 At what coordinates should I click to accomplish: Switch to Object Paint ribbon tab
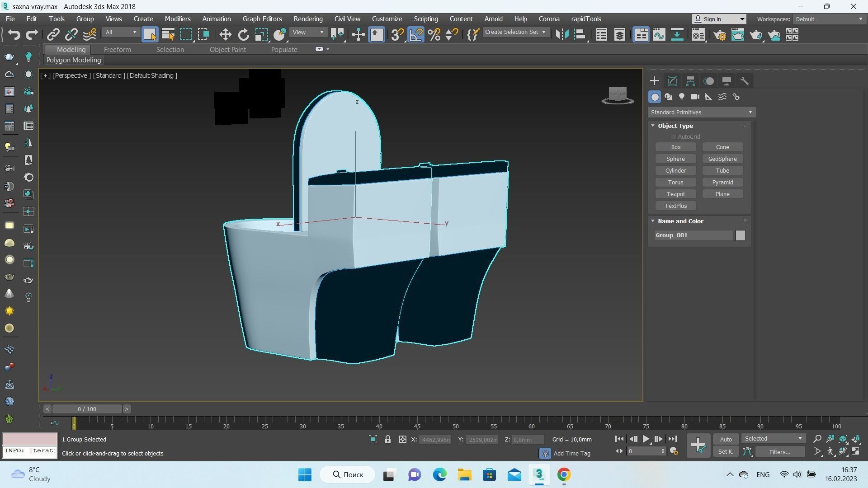click(227, 50)
